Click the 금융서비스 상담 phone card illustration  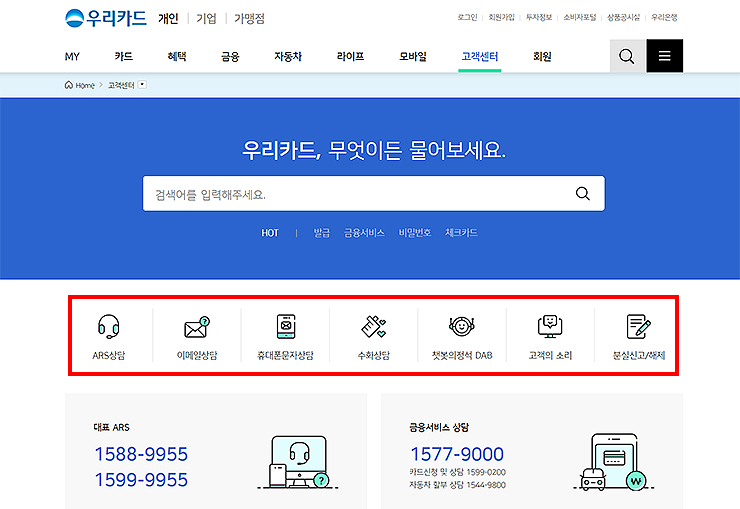(614, 462)
